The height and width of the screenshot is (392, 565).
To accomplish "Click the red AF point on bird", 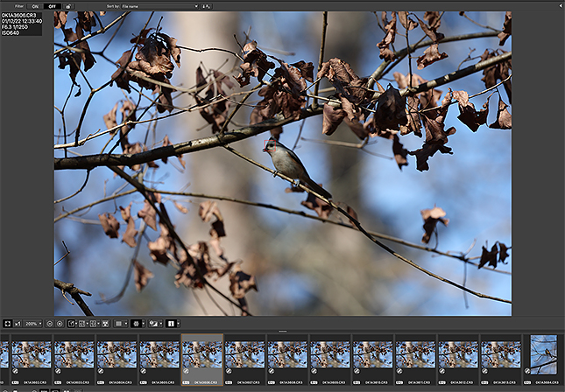I will [x=269, y=143].
